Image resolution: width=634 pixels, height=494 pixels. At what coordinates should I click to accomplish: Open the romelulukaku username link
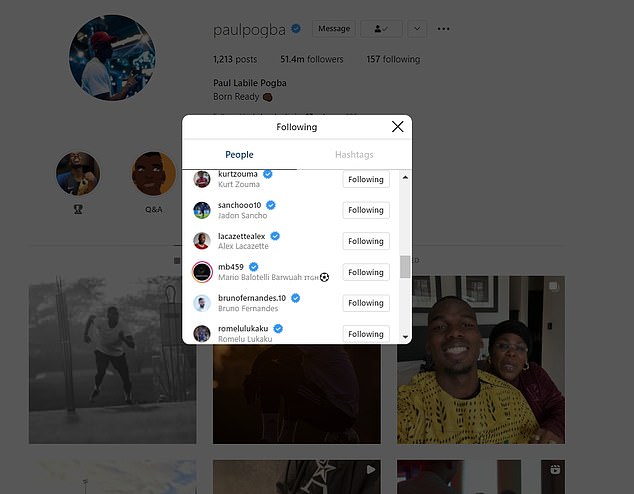tap(243, 328)
